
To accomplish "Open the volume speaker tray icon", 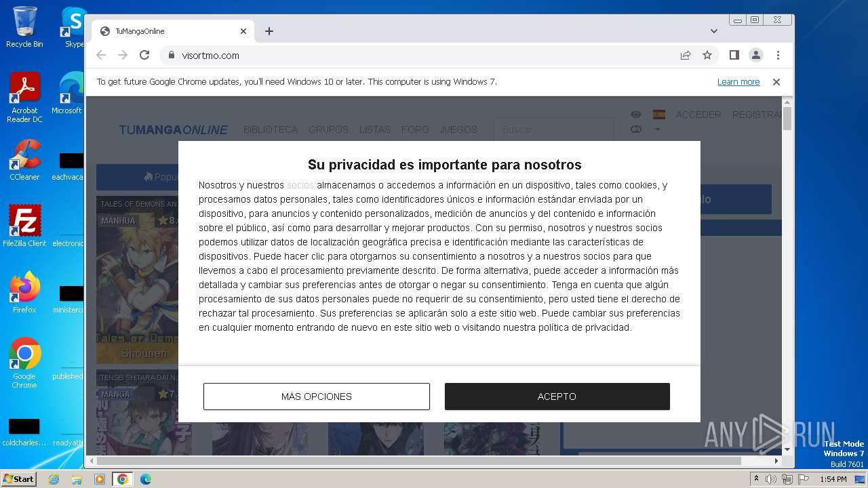I will 771,479.
